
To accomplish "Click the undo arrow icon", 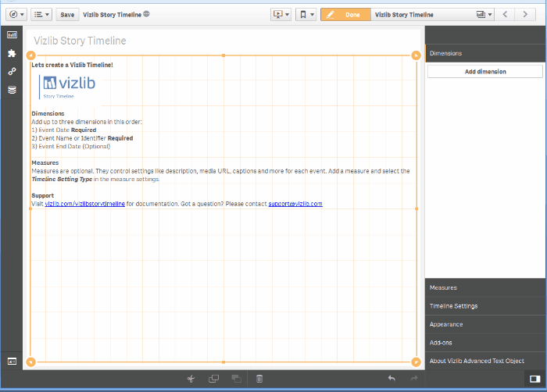I will pyautogui.click(x=391, y=378).
